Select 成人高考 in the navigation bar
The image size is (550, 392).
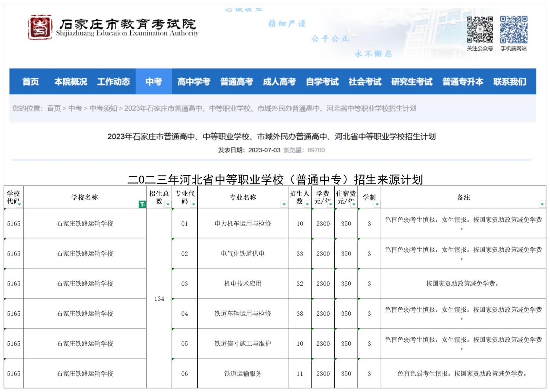click(x=279, y=81)
